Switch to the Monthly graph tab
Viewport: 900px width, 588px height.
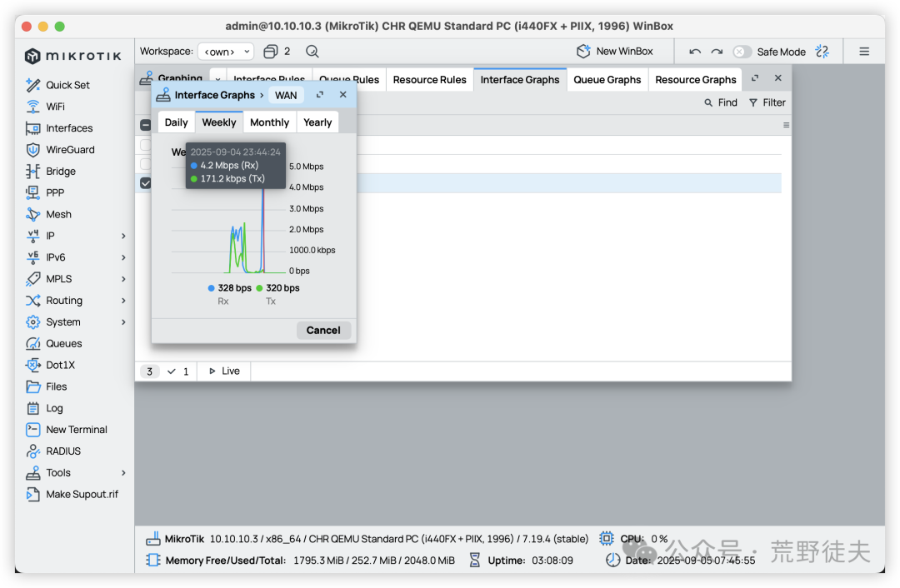[270, 122]
